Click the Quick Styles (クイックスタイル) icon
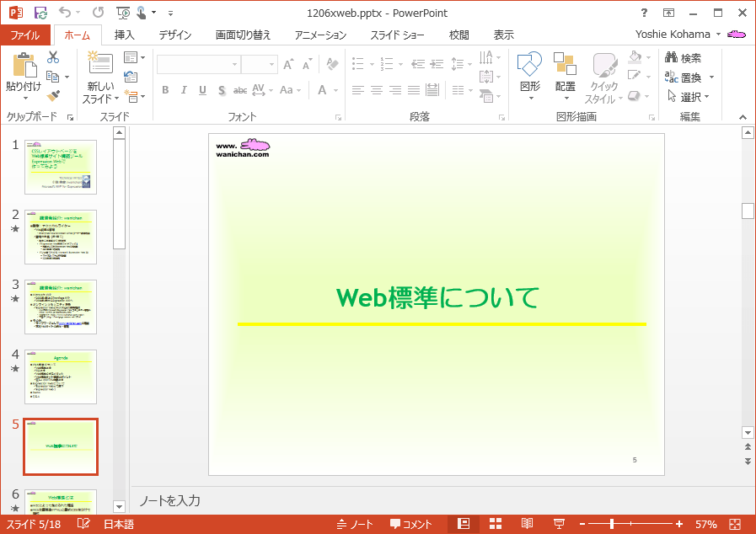Viewport: 756px width, 534px height. tap(604, 65)
